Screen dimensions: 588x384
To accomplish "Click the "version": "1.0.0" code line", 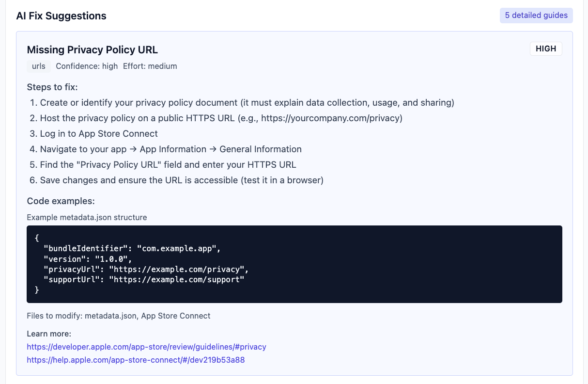I will (88, 259).
